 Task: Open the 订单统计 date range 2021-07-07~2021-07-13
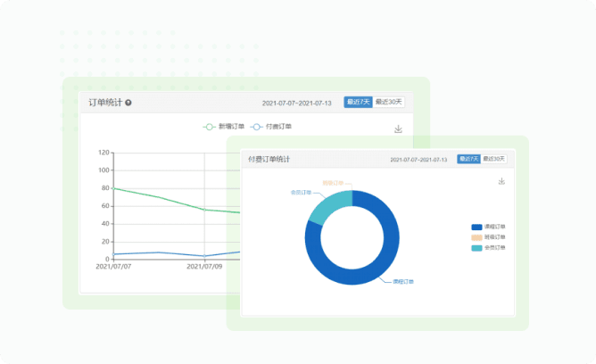[296, 103]
